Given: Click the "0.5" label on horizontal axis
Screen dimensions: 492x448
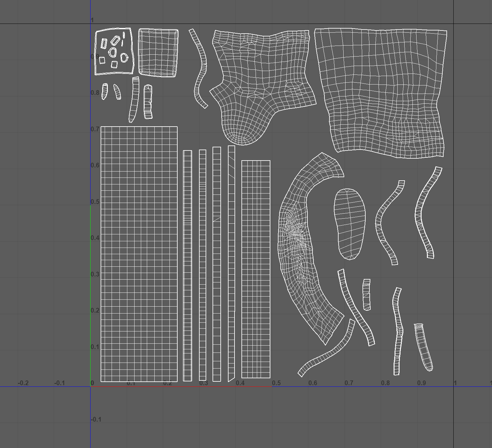Looking at the screenshot, I should (x=276, y=383).
